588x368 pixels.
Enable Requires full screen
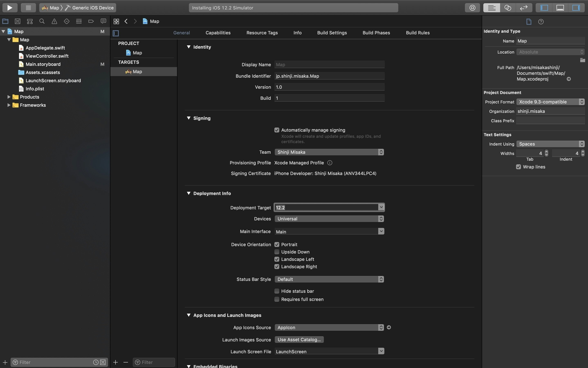click(x=277, y=299)
